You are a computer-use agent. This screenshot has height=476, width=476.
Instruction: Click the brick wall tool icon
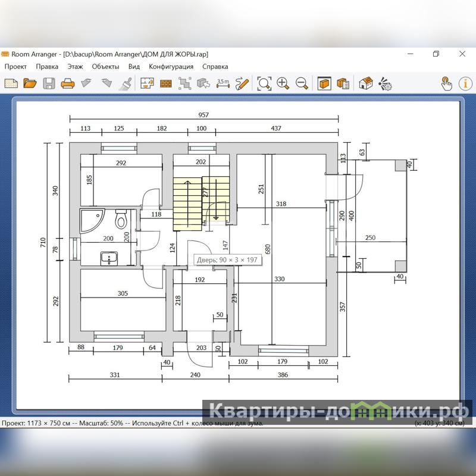tap(165, 83)
